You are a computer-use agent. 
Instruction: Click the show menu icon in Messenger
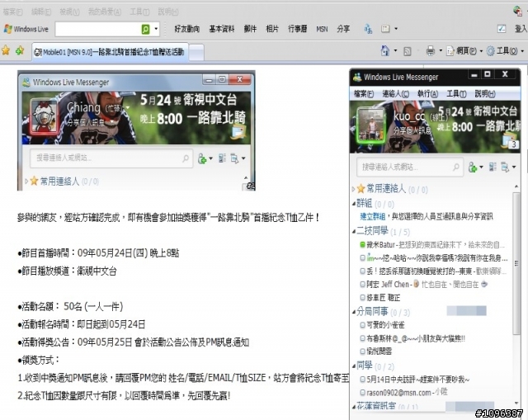coord(505,167)
